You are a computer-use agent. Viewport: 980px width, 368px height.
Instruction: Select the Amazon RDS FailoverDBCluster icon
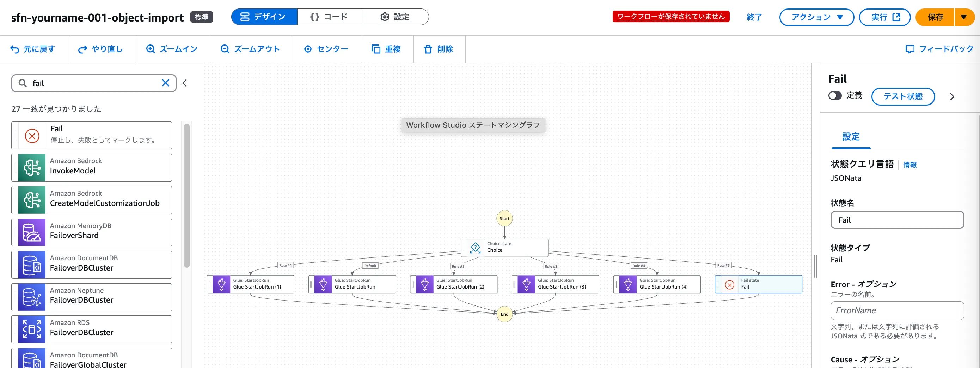pyautogui.click(x=32, y=329)
